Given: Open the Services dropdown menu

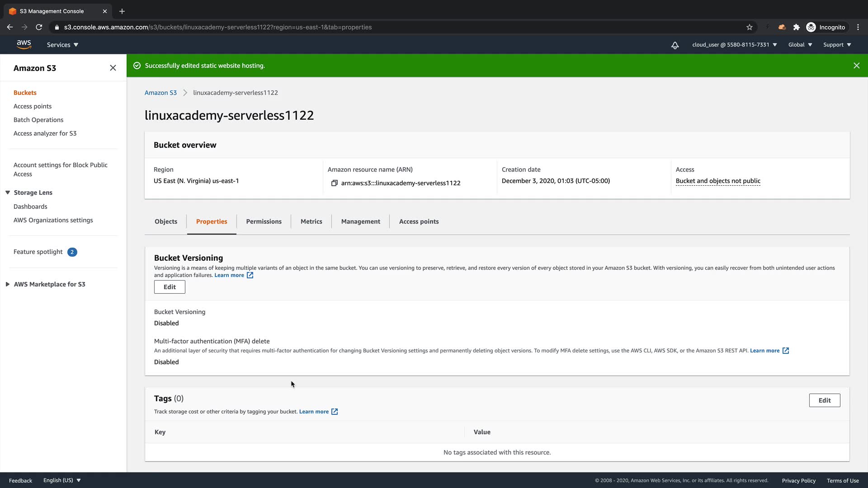Looking at the screenshot, I should point(62,45).
